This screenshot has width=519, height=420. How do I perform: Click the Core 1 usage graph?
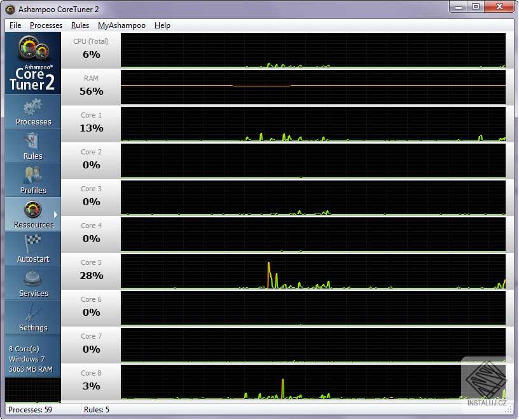313,124
